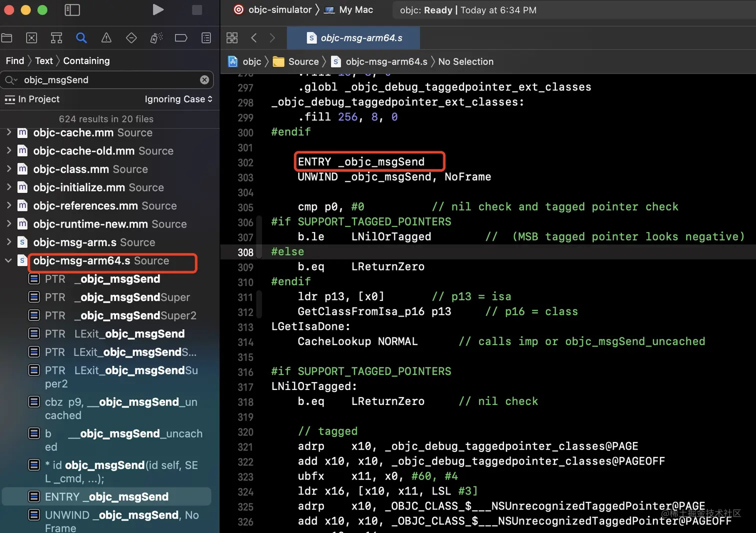The height and width of the screenshot is (533, 756).
Task: Open the Issue navigator
Action: pyautogui.click(x=106, y=38)
